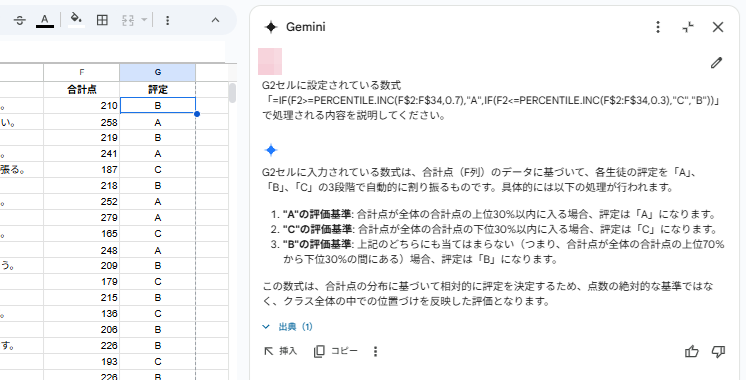746x380 pixels.
Task: Select the cell containing 258
Action: pos(82,122)
